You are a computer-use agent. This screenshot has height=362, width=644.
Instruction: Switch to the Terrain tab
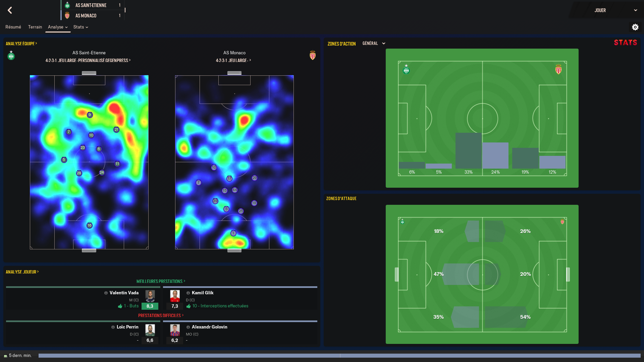point(35,27)
